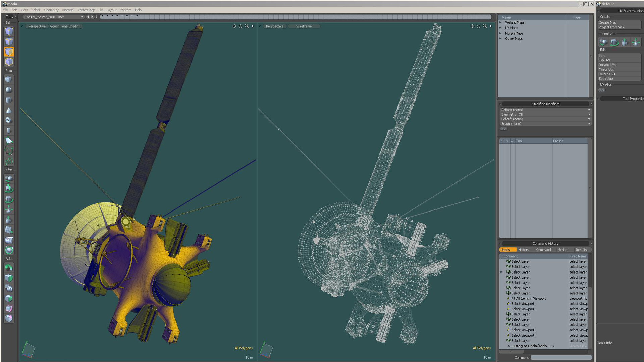Switch to the Scripts tab

click(563, 250)
